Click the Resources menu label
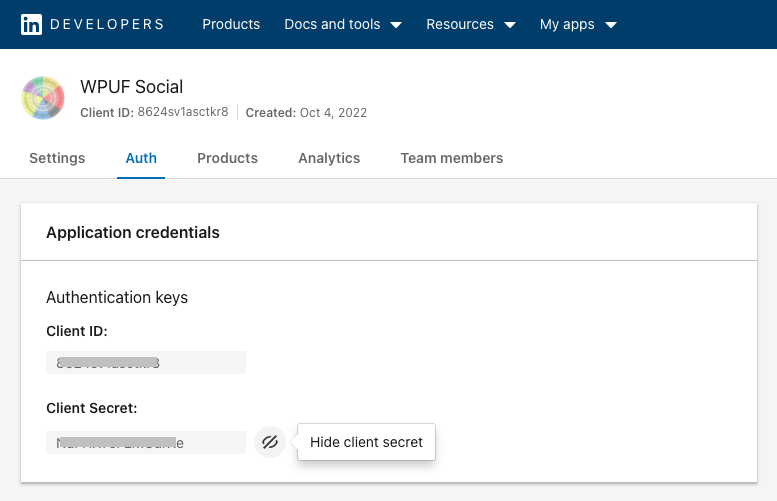The width and height of the screenshot is (777, 501). click(x=460, y=24)
